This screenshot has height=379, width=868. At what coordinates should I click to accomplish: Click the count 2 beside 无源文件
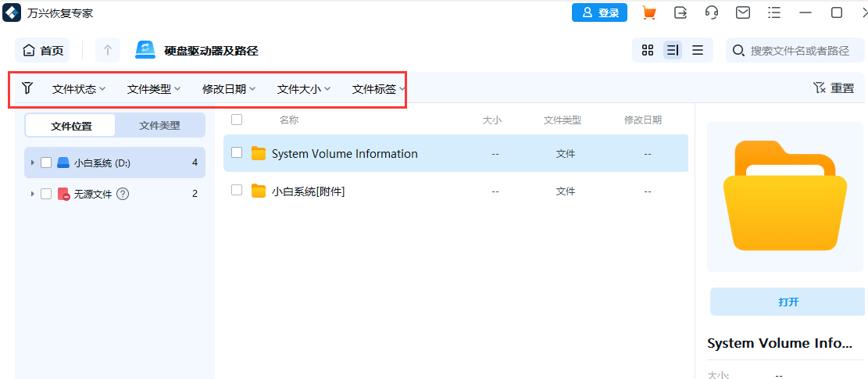pyautogui.click(x=195, y=194)
